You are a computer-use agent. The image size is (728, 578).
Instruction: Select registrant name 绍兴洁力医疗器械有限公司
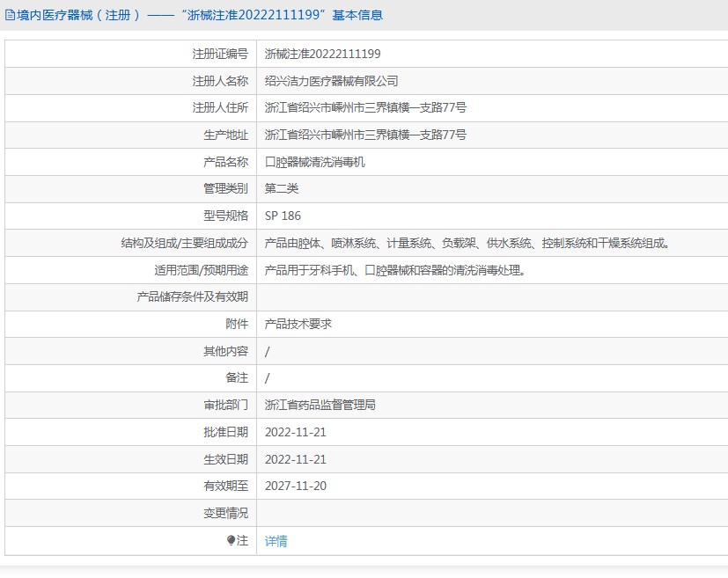(x=332, y=81)
